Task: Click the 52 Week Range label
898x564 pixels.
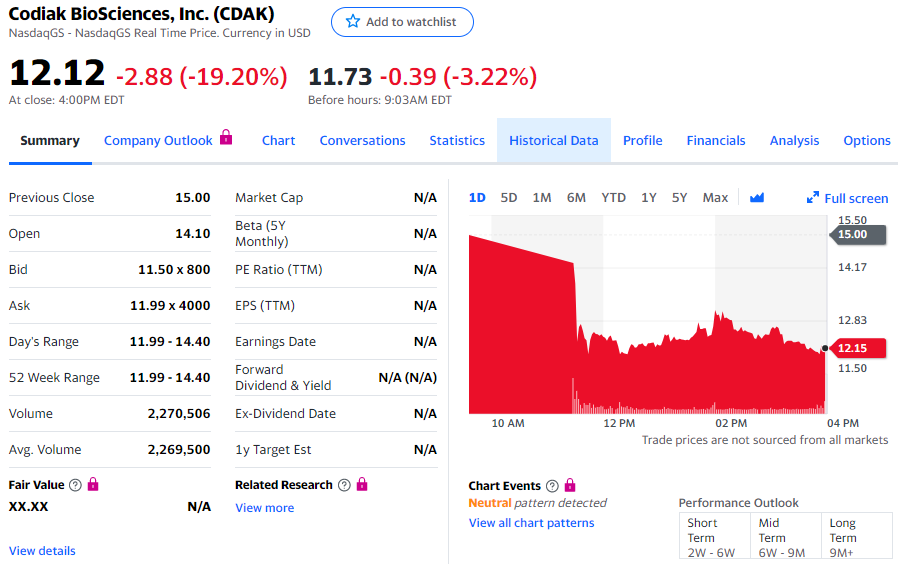Action: click(54, 378)
